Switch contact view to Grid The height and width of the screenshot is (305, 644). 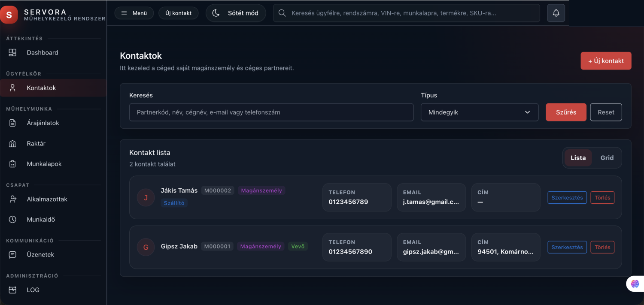click(x=607, y=158)
